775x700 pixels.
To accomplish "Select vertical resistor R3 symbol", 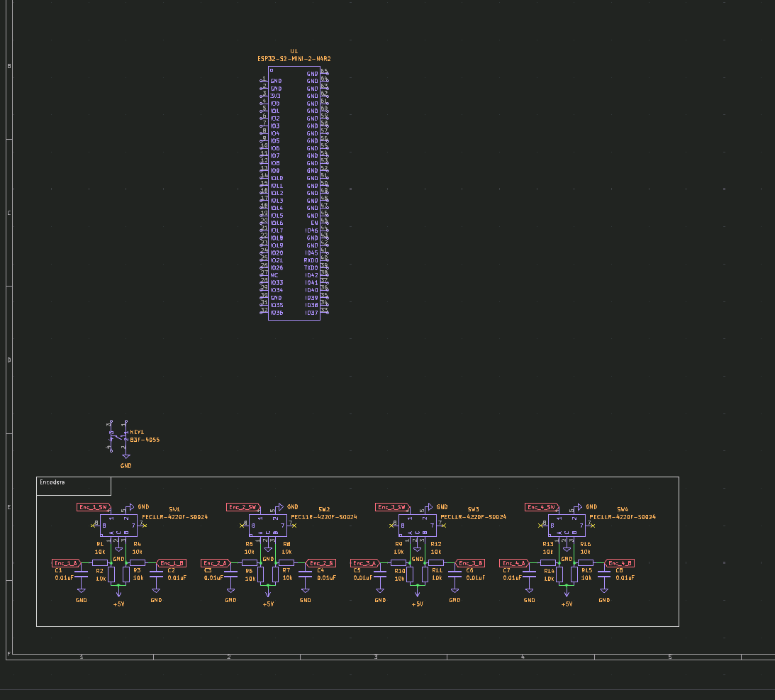I will (x=126, y=574).
